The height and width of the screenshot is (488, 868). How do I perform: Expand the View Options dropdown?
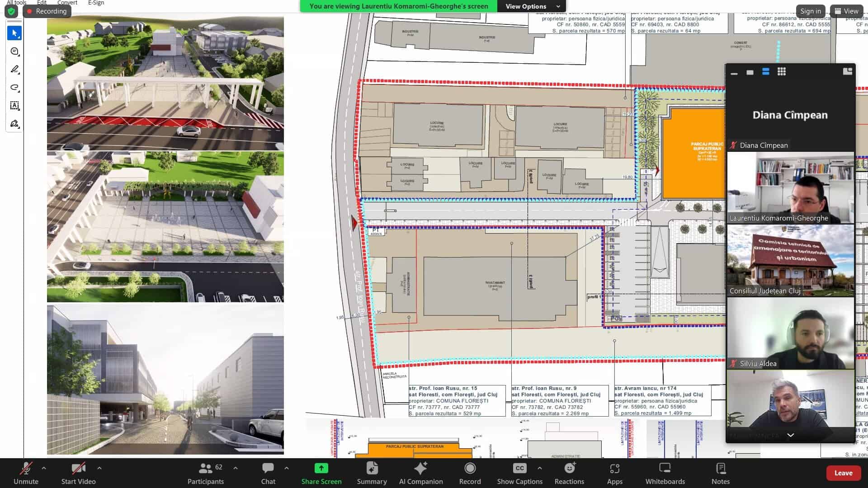(531, 6)
